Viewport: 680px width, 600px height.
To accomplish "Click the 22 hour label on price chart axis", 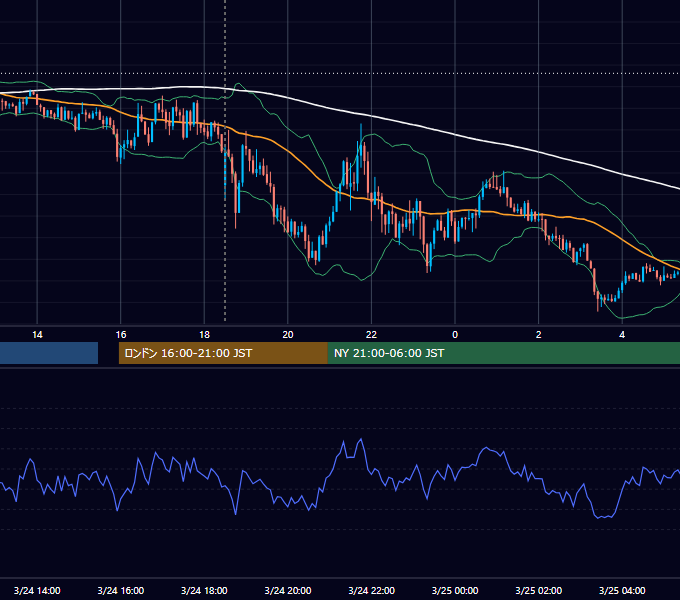I will click(x=371, y=335).
